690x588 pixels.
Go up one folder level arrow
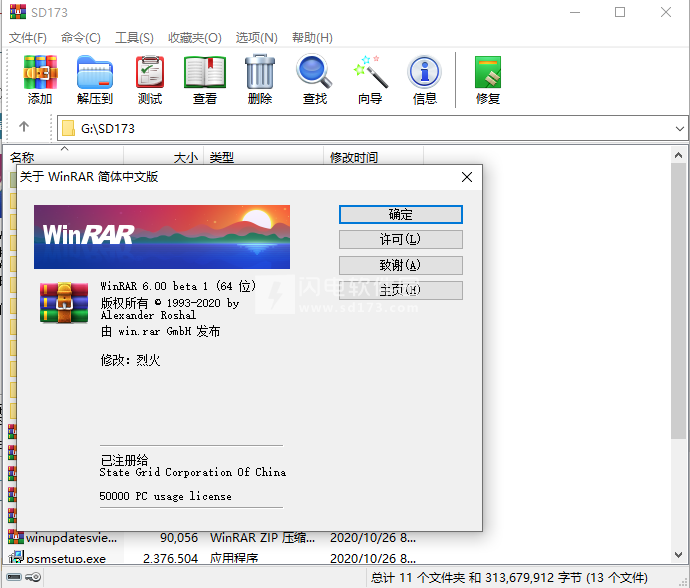coord(24,127)
